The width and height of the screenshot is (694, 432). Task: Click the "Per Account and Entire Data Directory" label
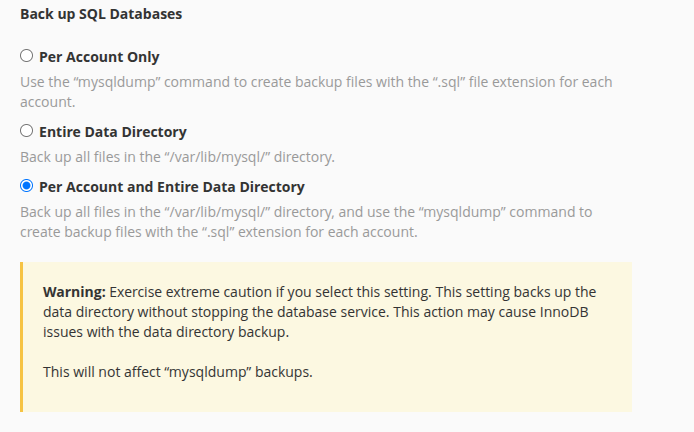pos(172,187)
